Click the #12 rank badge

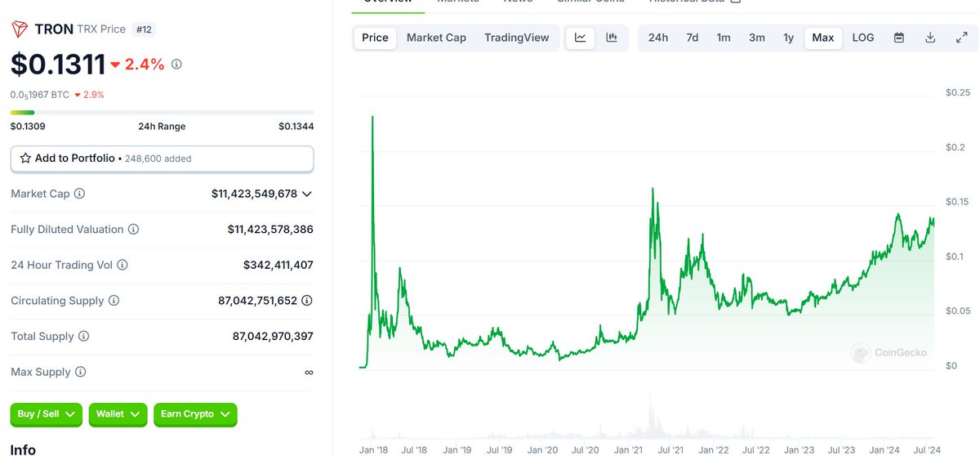click(144, 29)
